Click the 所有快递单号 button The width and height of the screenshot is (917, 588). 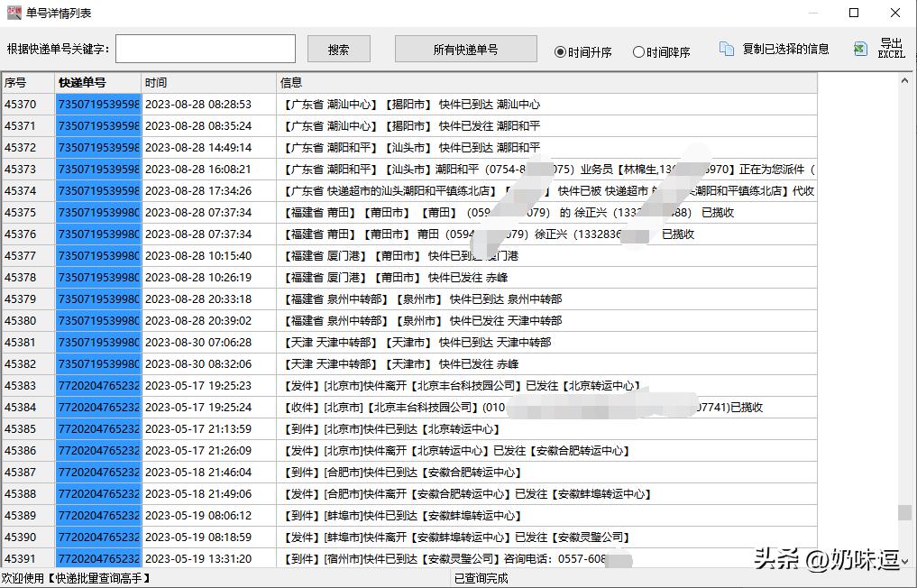(x=465, y=50)
